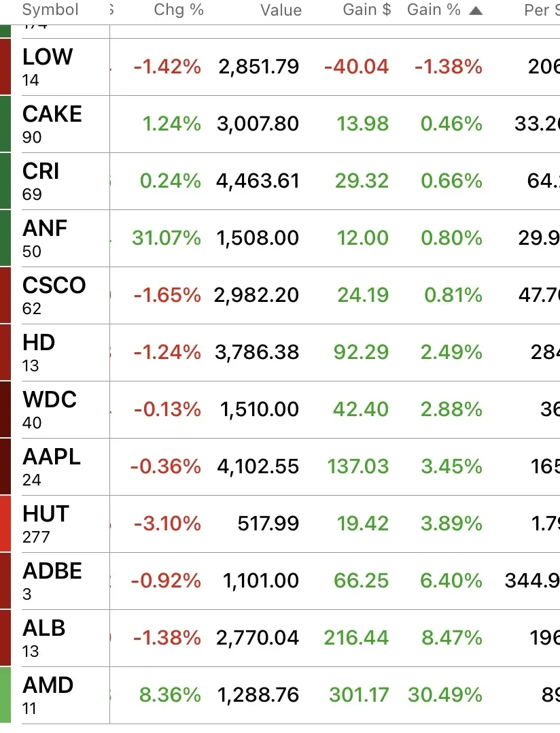Tap the HD symbol entry

pos(39,343)
